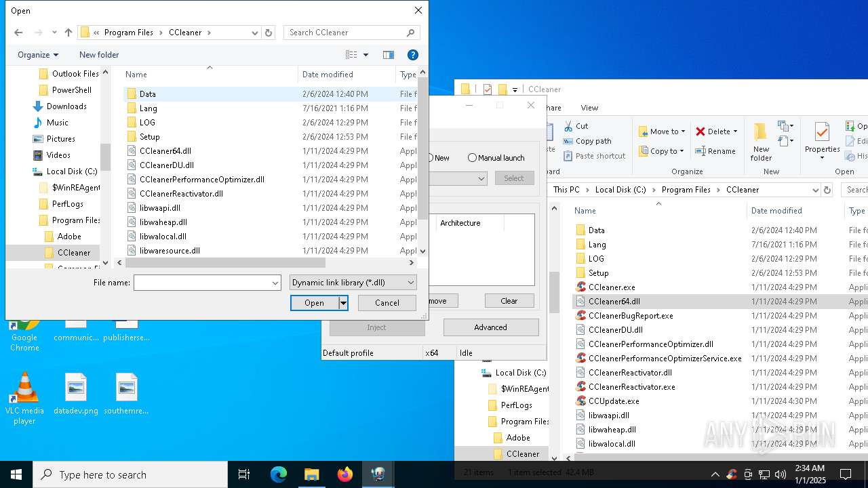Click This PC breadcrumb in Explorer
This screenshot has height=488, width=868.
tap(566, 190)
